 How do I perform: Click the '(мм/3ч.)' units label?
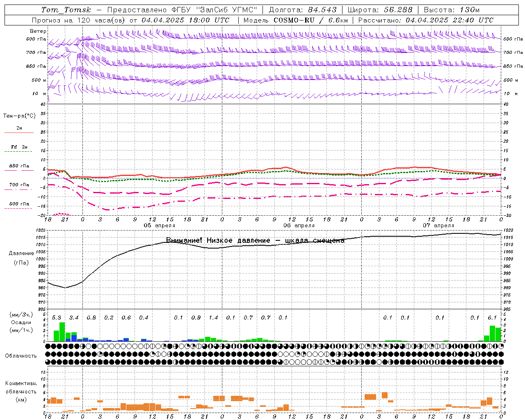(x=21, y=315)
